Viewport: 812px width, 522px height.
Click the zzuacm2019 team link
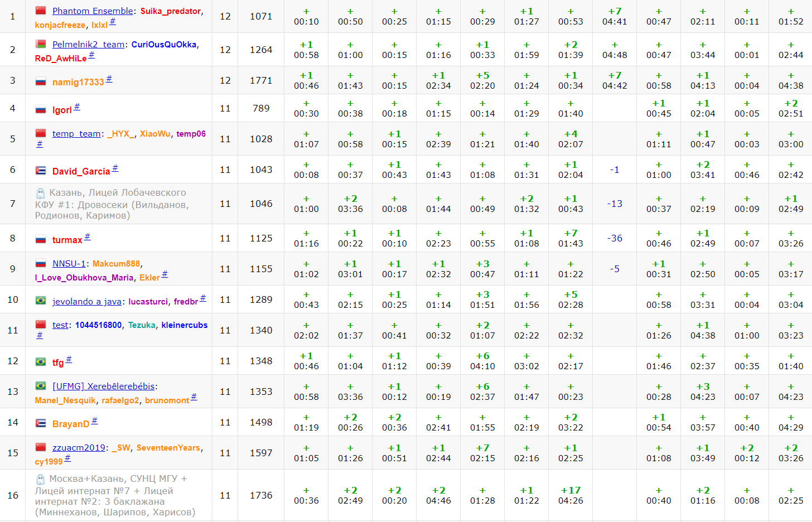[x=78, y=448]
